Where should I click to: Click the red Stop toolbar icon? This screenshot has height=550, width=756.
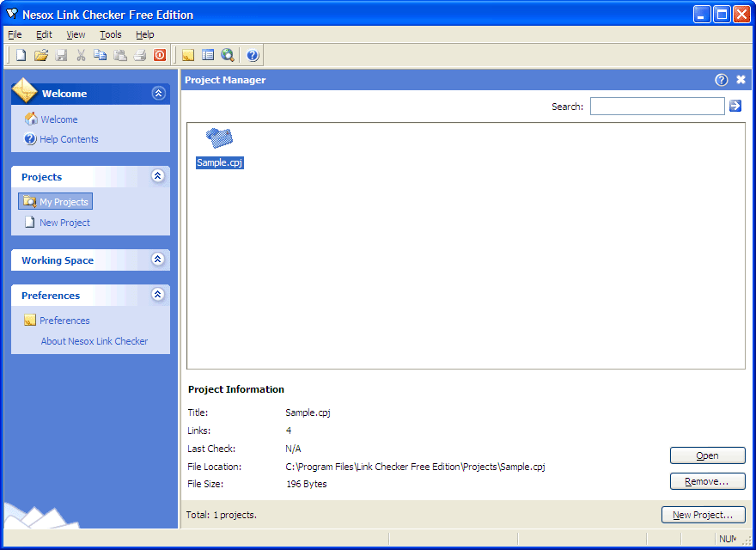[160, 56]
